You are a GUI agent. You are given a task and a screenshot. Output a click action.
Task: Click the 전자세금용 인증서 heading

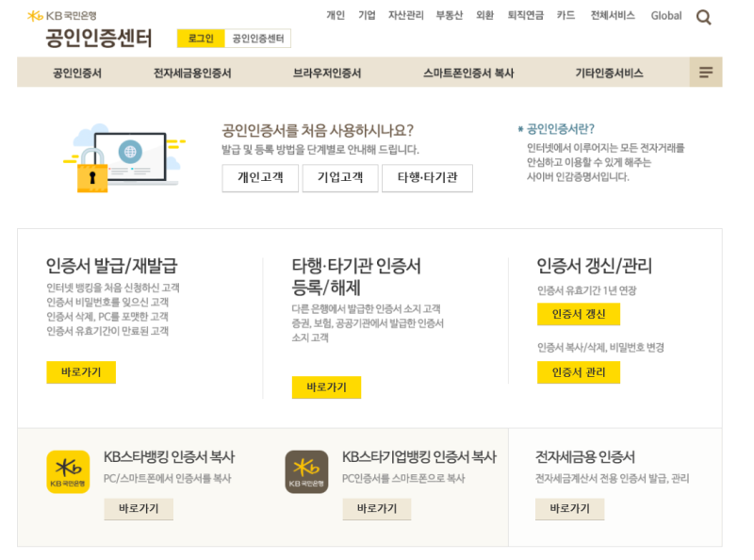[x=585, y=456]
